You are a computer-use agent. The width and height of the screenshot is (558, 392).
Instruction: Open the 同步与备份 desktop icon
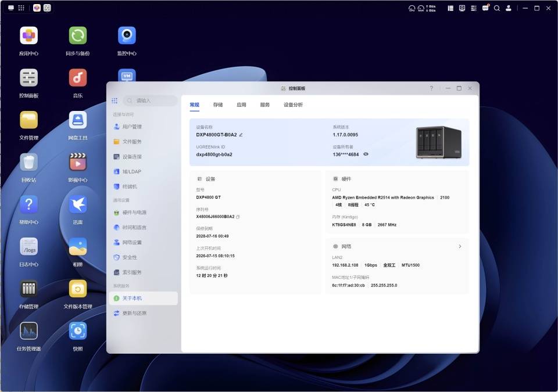pos(78,36)
